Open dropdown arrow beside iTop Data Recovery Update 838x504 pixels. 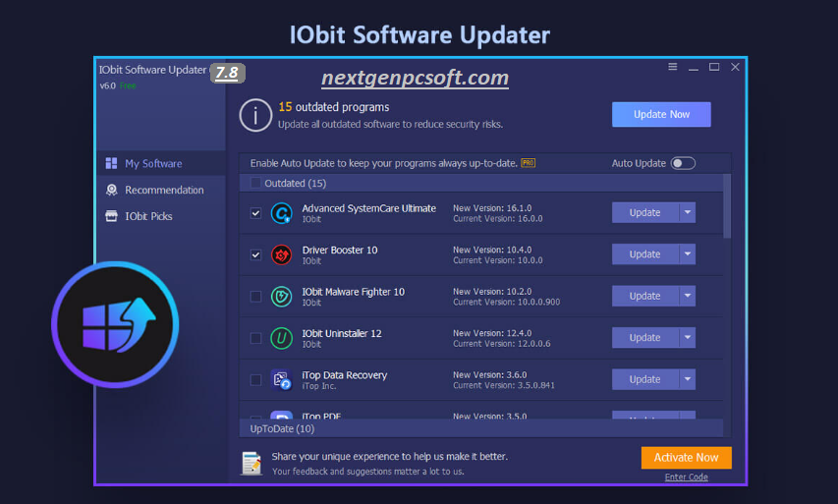(x=688, y=379)
